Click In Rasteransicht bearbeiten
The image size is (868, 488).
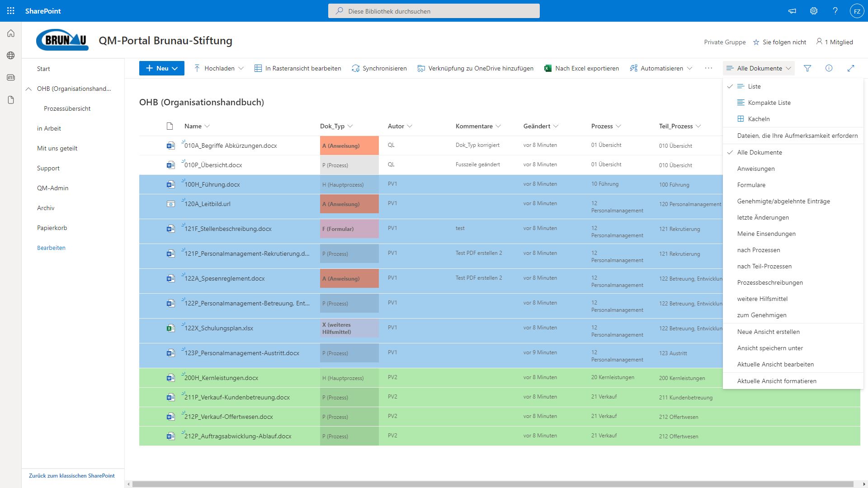[297, 68]
